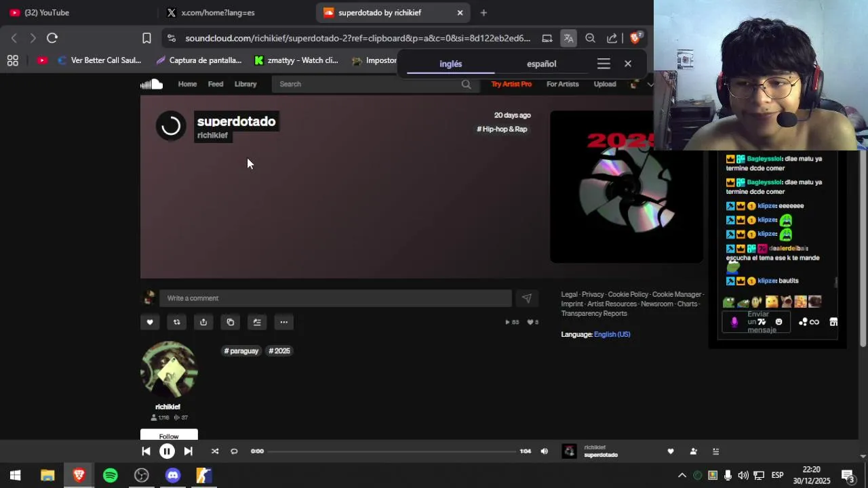Open the apps grid in bookmarks bar
Viewport: 868px width, 488px height.
12,60
